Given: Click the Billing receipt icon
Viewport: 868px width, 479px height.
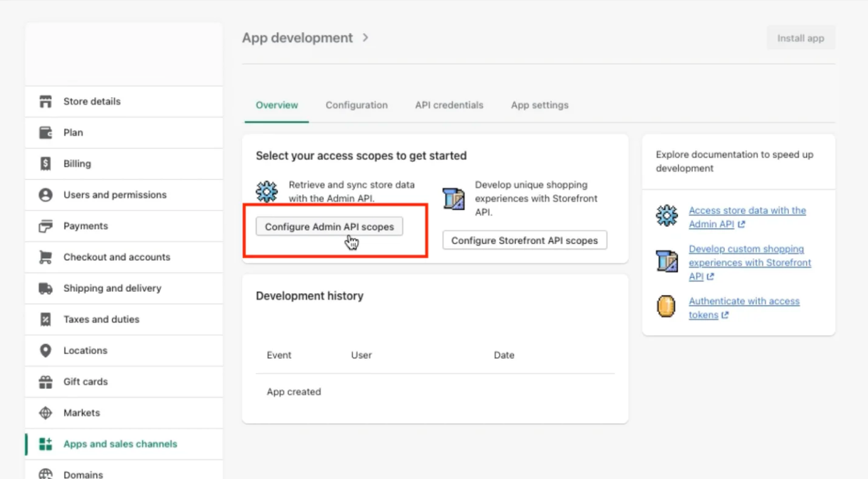Looking at the screenshot, I should click(x=46, y=164).
